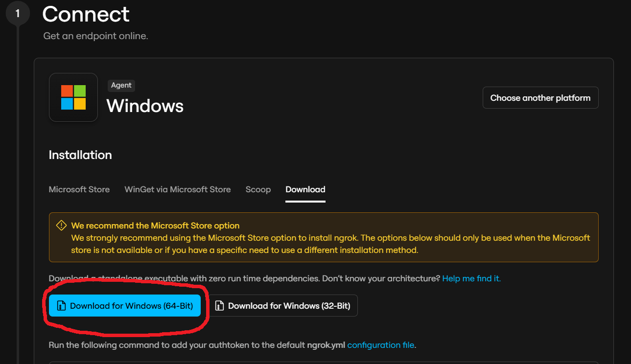Click the 'Get an endpoint online.' subtitle
631x364 pixels.
pos(95,36)
